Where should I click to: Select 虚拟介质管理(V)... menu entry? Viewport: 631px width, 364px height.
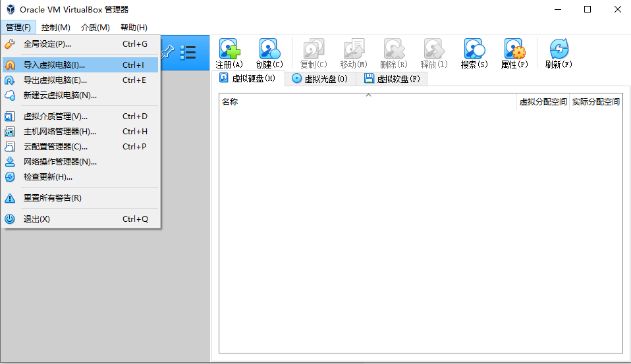[80, 117]
